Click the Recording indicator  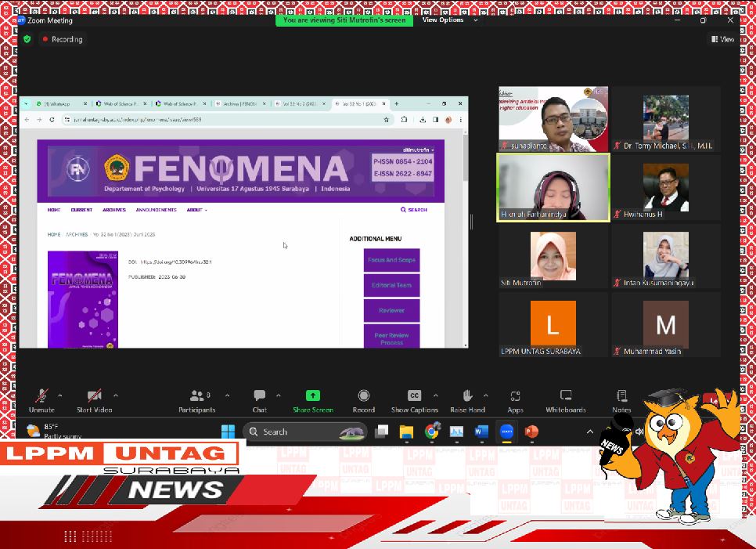coord(63,39)
